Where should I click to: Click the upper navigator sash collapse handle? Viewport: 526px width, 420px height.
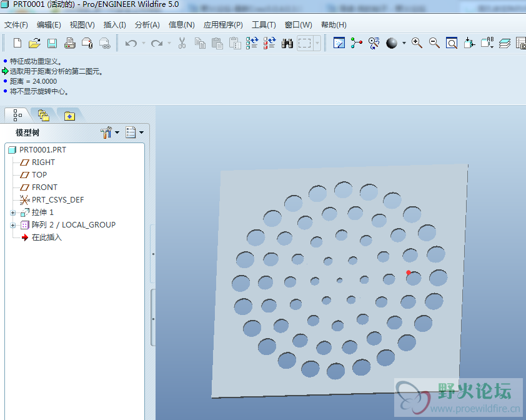click(153, 254)
